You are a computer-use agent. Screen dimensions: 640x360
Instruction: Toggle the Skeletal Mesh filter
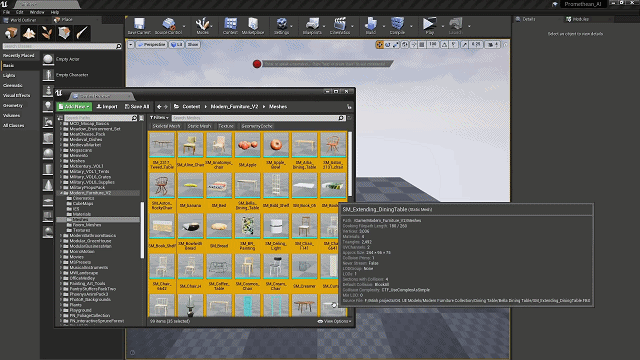coord(166,126)
